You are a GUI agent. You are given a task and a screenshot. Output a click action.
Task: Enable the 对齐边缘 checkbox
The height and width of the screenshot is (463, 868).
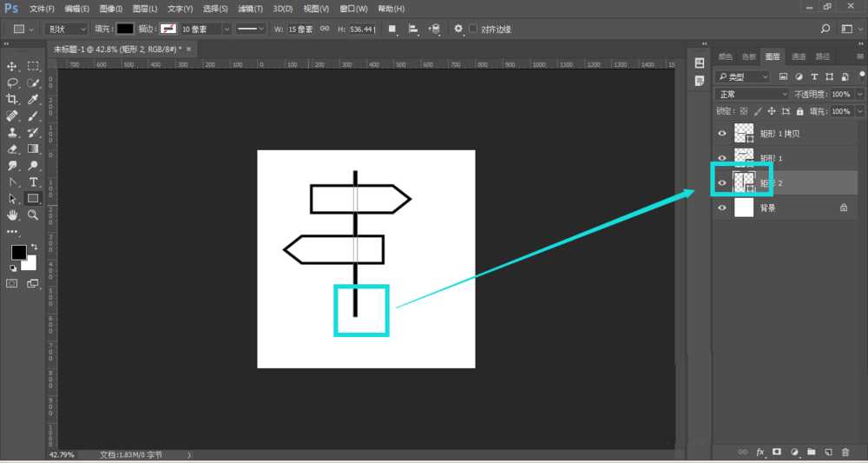(473, 29)
